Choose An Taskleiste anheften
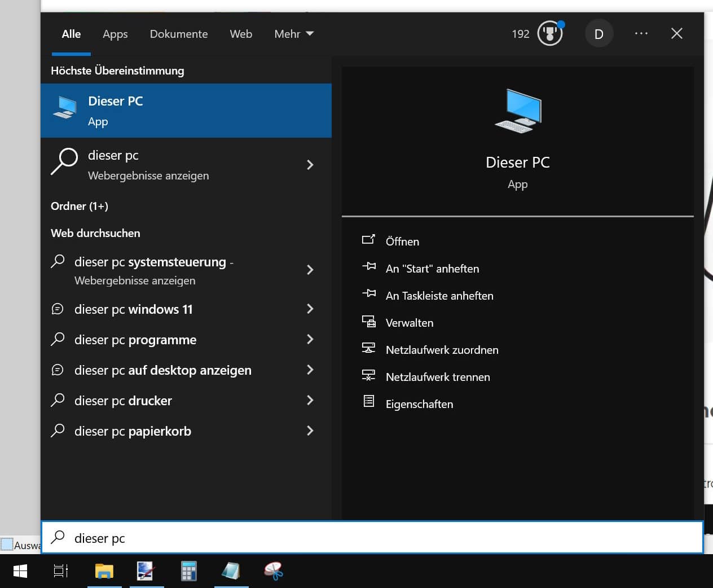713x588 pixels. coord(439,296)
